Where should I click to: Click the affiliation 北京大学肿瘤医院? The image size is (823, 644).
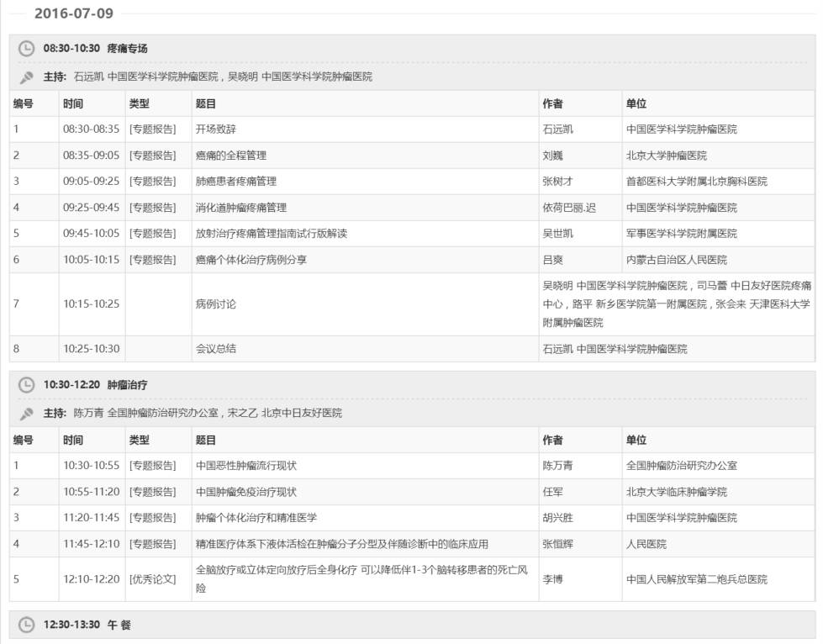click(x=666, y=156)
